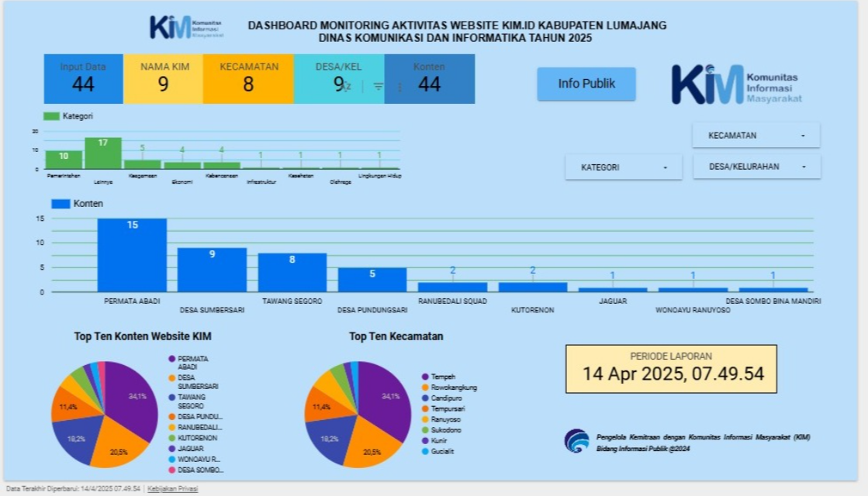Click the green Kategori legend square

(x=51, y=116)
